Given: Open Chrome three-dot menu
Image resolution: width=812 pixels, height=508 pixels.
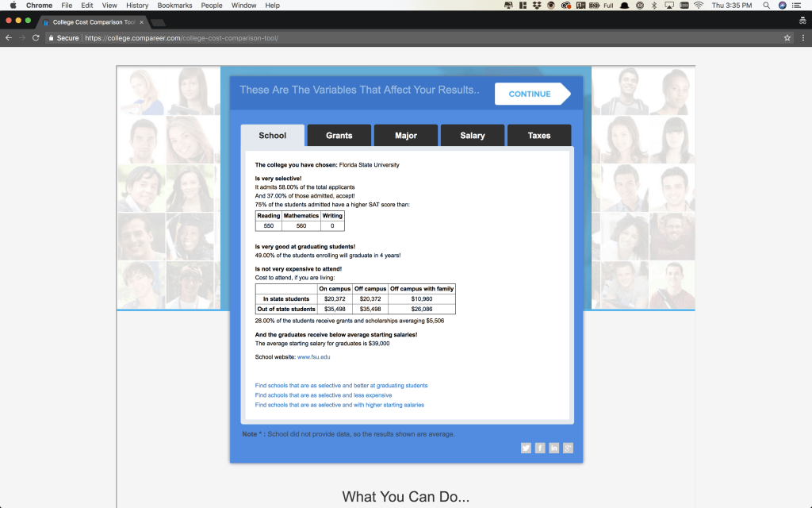Looking at the screenshot, I should pyautogui.click(x=803, y=38).
